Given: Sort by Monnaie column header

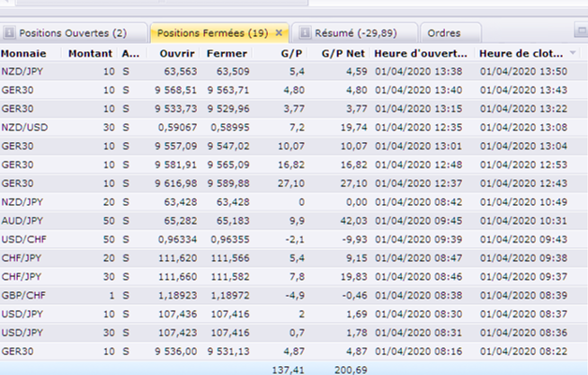Looking at the screenshot, I should 23,54.
